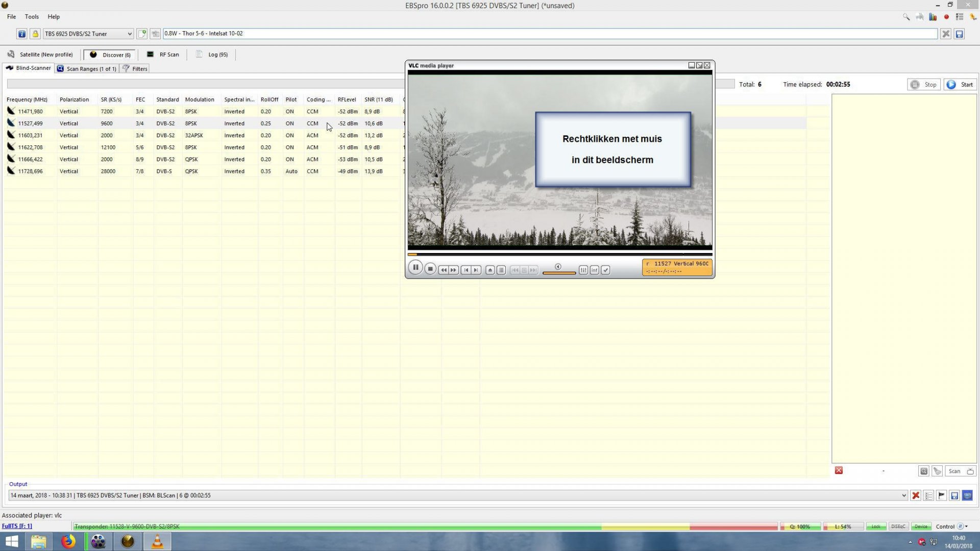
Task: Pause playback in VLC media player
Action: point(415,267)
